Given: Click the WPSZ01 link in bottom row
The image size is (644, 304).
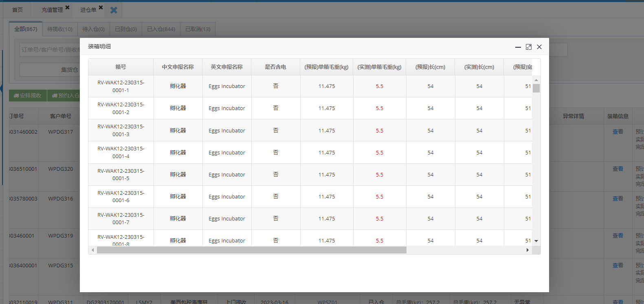Looking at the screenshot, I should point(327,302).
